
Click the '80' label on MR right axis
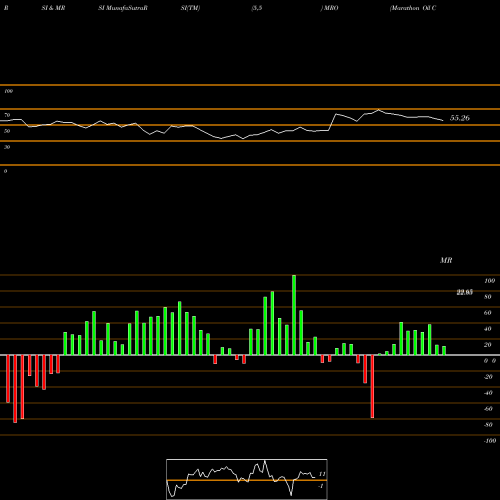point(488,297)
